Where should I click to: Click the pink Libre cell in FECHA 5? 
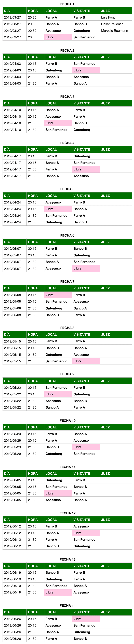[58, 209]
